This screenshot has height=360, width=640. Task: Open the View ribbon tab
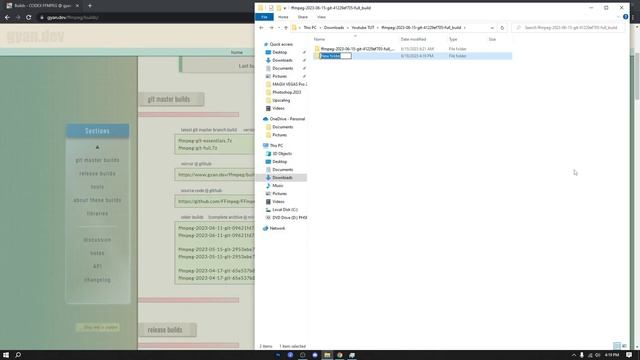[x=321, y=17]
